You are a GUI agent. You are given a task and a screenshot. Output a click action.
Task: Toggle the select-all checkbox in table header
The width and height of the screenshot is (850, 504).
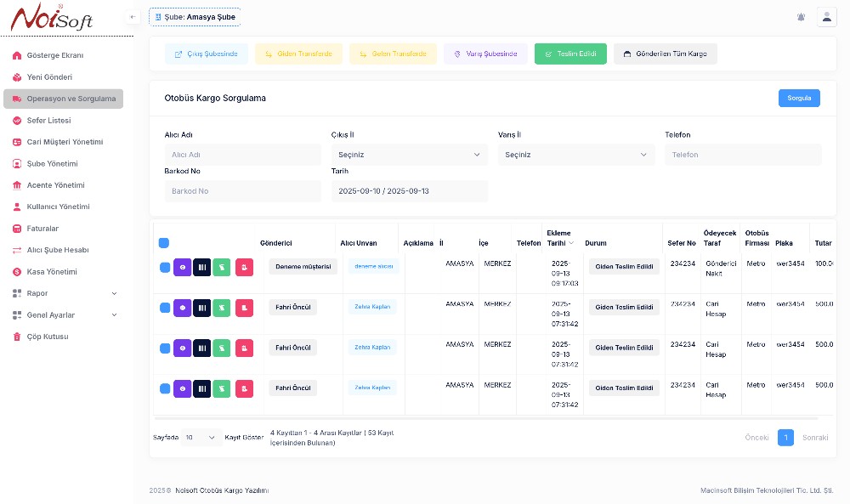[164, 243]
